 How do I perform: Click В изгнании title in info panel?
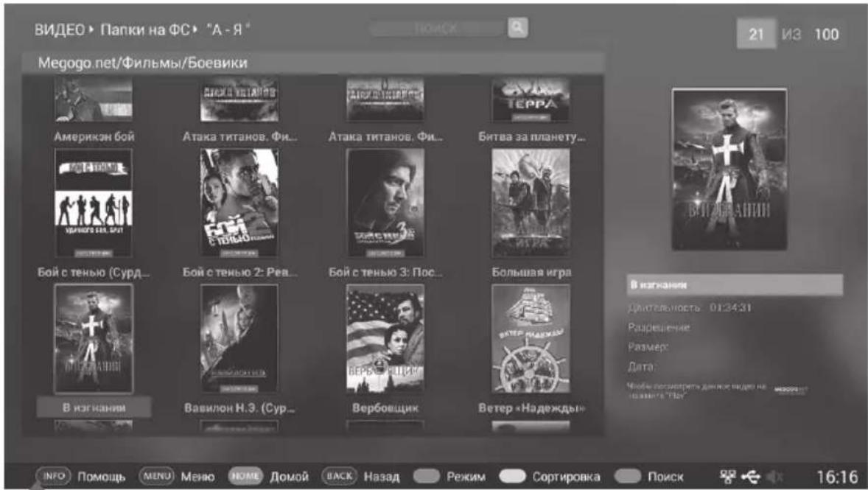(x=735, y=284)
